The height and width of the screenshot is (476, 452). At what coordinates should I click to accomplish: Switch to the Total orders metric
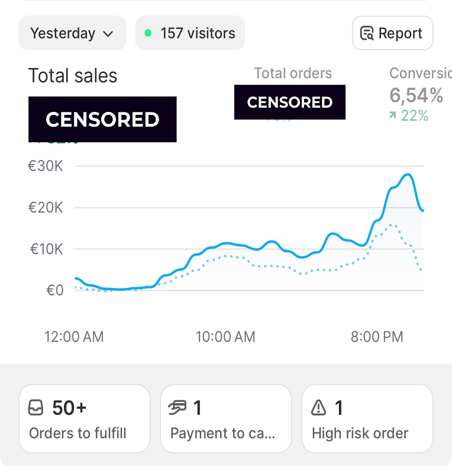pos(293,73)
